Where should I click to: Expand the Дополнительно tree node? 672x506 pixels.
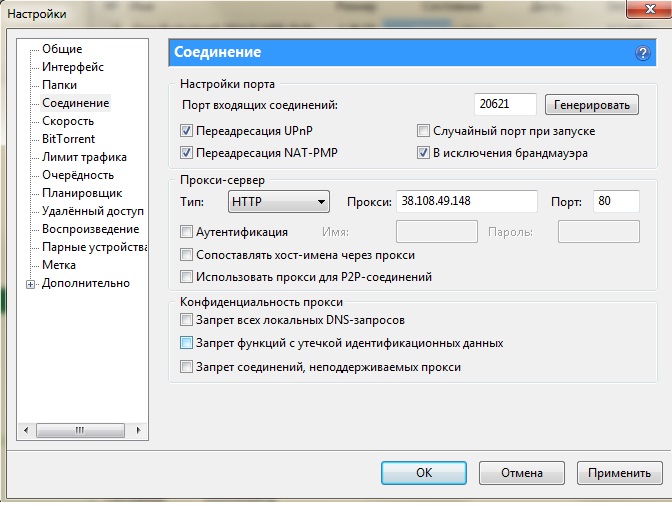pos(31,284)
